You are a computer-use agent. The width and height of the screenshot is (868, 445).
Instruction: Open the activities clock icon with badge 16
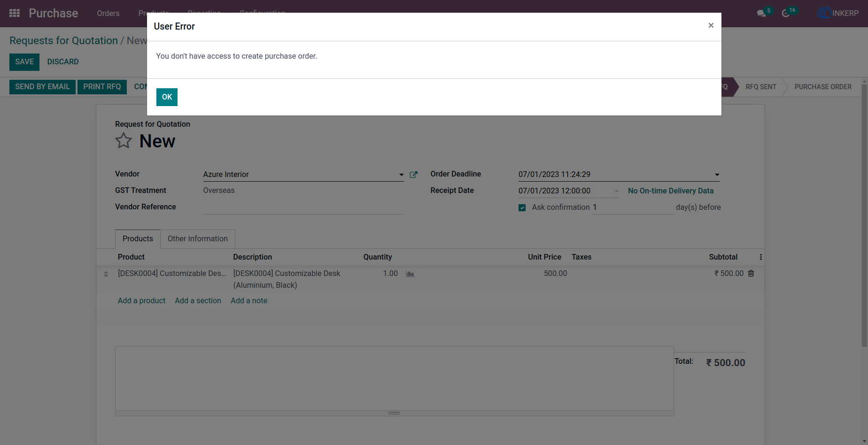786,14
